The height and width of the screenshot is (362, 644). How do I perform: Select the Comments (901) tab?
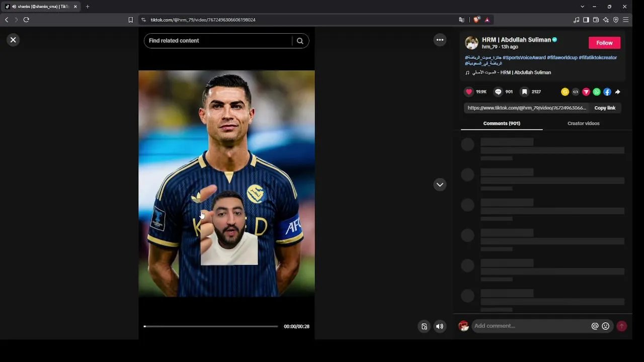pyautogui.click(x=502, y=123)
